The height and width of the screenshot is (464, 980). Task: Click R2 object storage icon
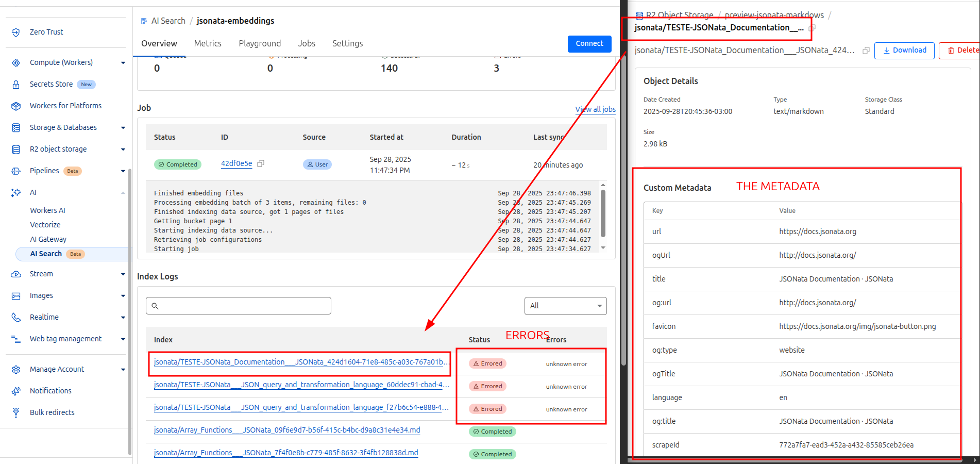coord(16,150)
